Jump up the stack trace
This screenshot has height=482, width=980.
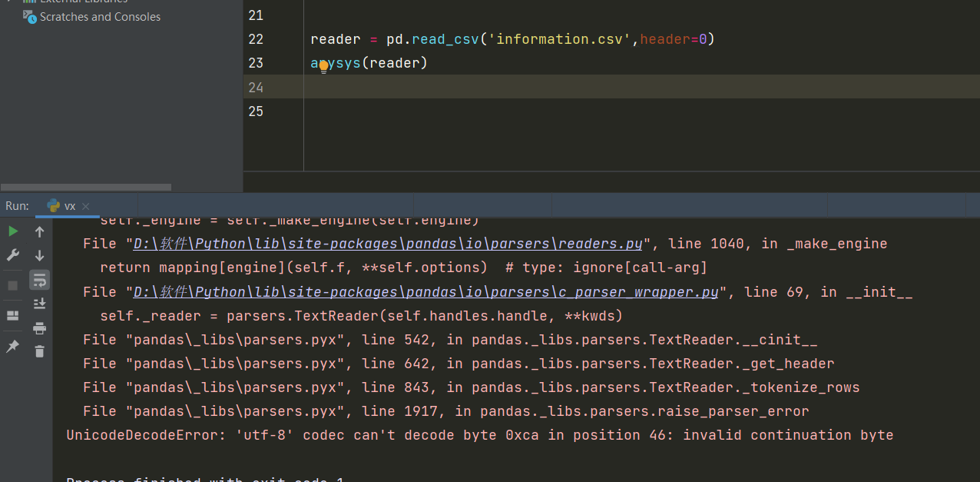[x=40, y=231]
